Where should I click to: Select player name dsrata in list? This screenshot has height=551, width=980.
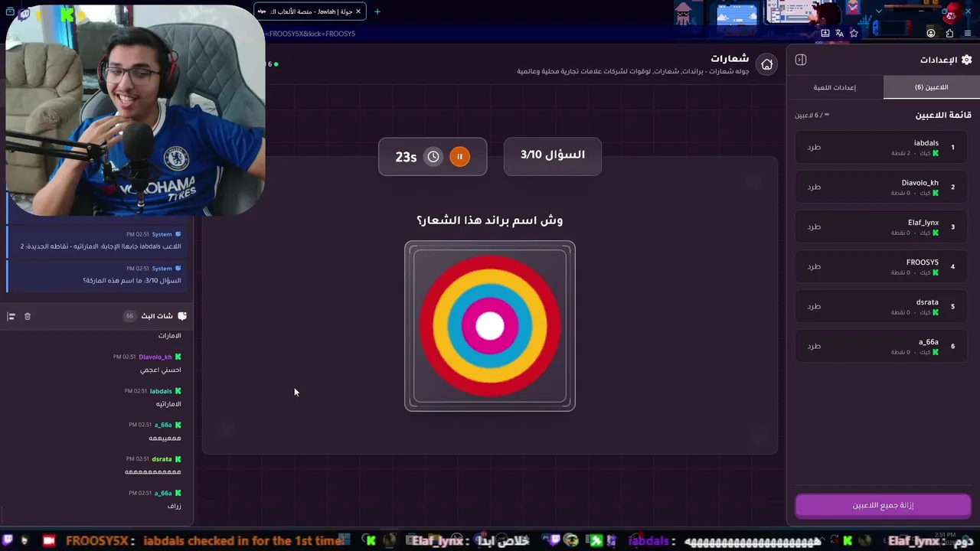[927, 302]
